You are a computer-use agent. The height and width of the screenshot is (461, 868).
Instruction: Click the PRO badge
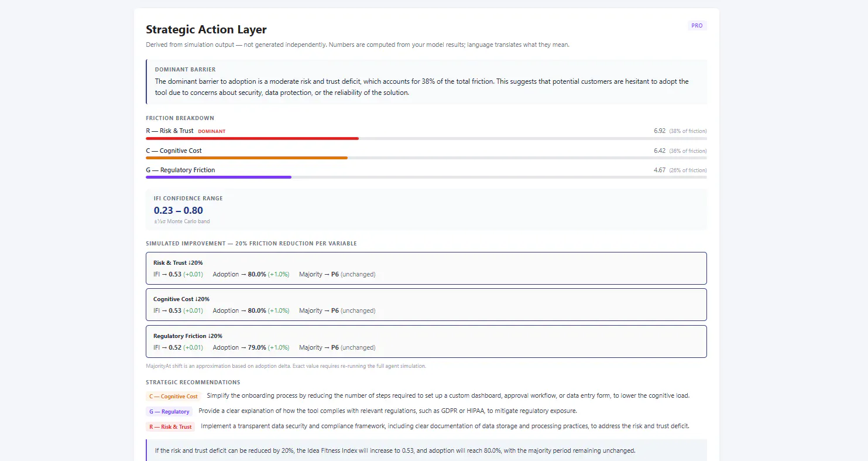697,26
